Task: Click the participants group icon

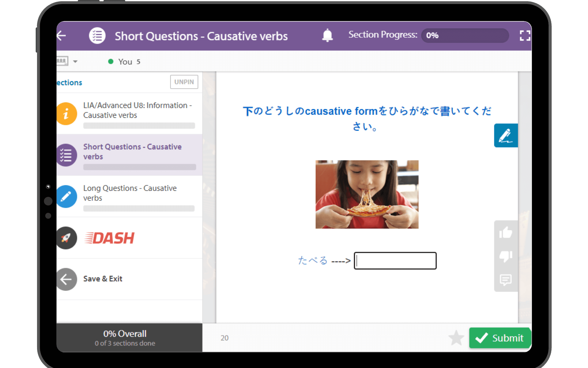Action: (x=62, y=61)
